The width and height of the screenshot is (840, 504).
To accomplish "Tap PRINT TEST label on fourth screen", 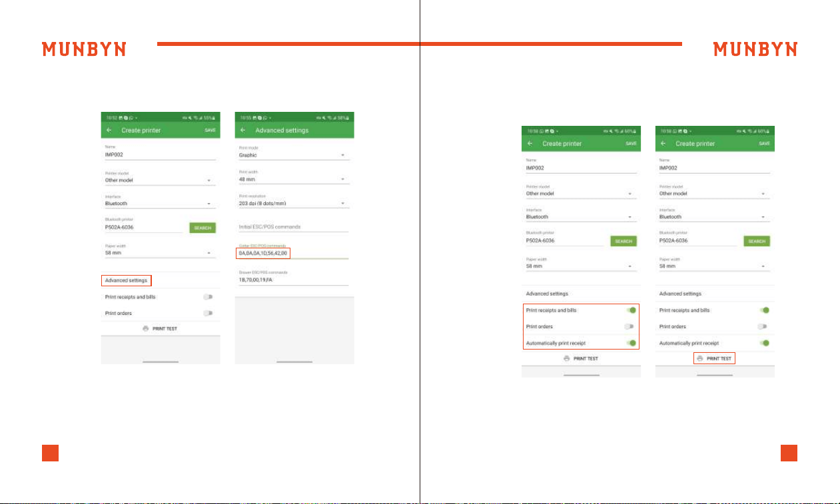I will pyautogui.click(x=719, y=358).
